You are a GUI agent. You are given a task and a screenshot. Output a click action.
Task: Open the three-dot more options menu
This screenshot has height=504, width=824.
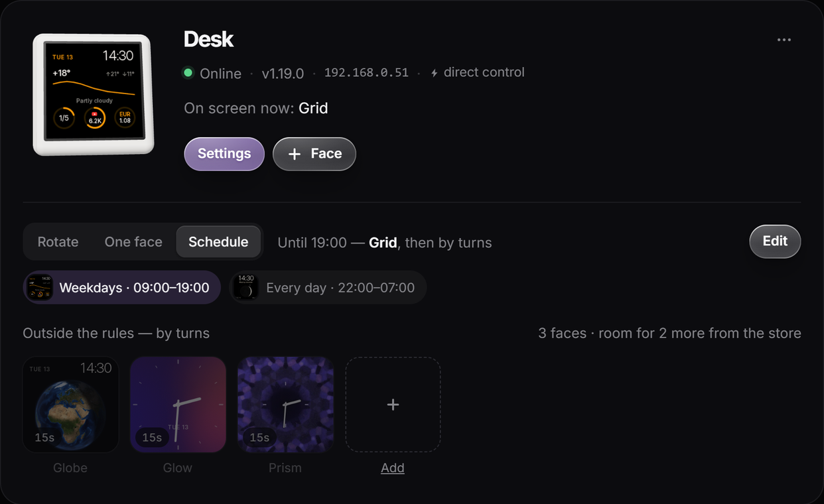784,40
